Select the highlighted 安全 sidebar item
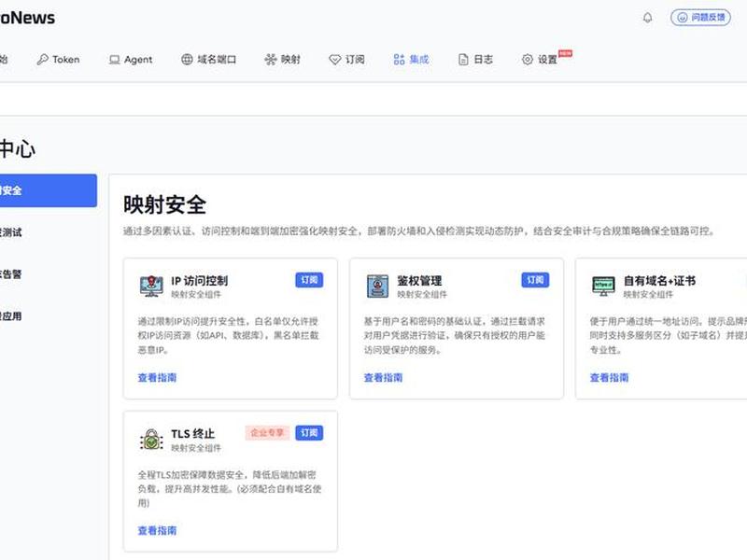747x560 pixels. [49, 190]
